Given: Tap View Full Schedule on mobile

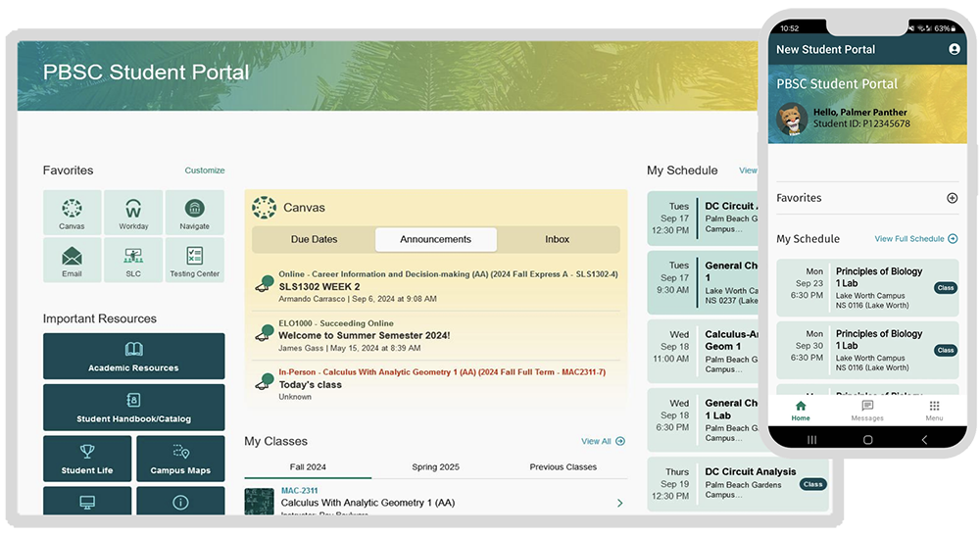Looking at the screenshot, I should pos(915,239).
